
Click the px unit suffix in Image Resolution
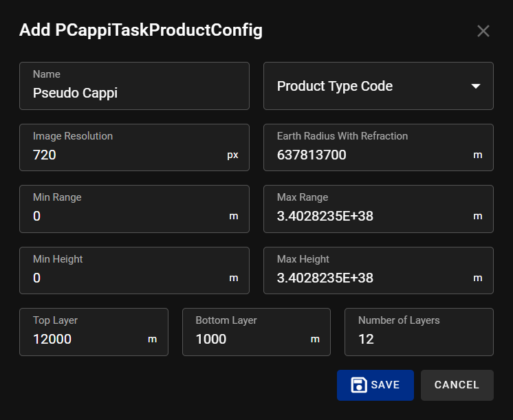point(232,155)
